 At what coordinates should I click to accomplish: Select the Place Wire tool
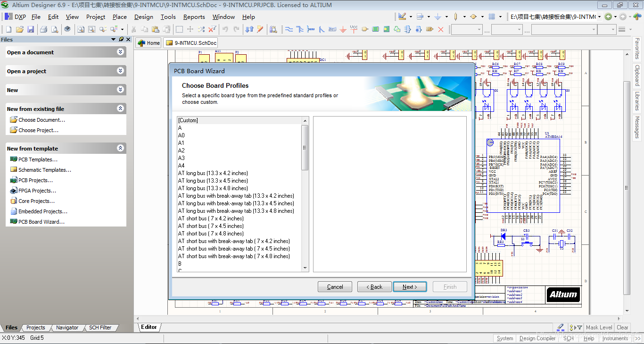[x=289, y=29]
